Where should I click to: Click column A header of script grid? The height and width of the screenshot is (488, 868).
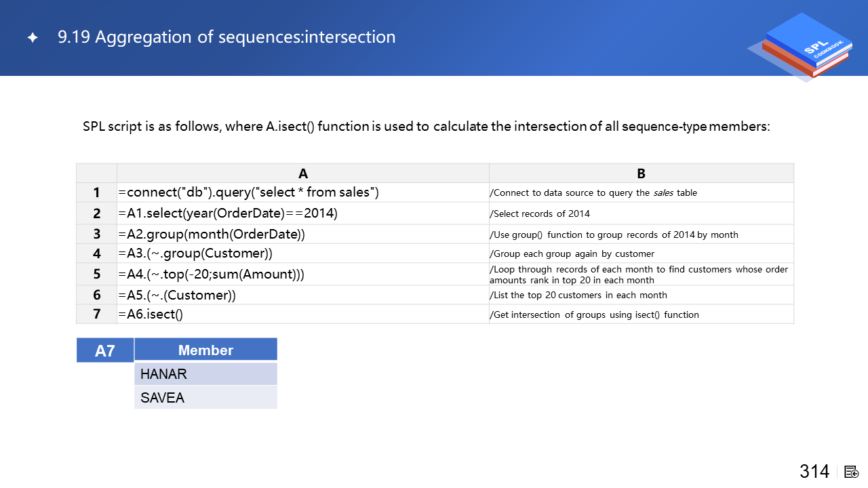(x=302, y=174)
